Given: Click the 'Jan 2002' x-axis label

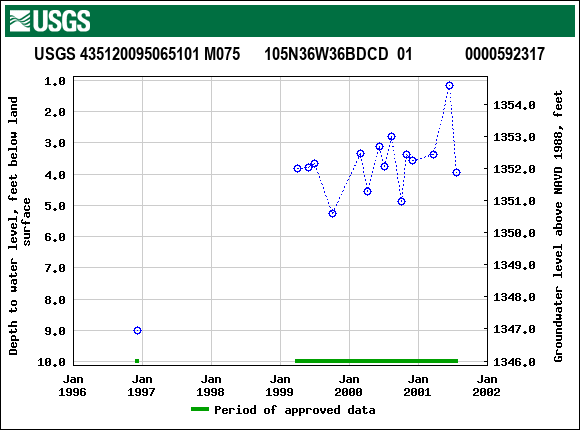Looking at the screenshot, I should coord(486,385).
